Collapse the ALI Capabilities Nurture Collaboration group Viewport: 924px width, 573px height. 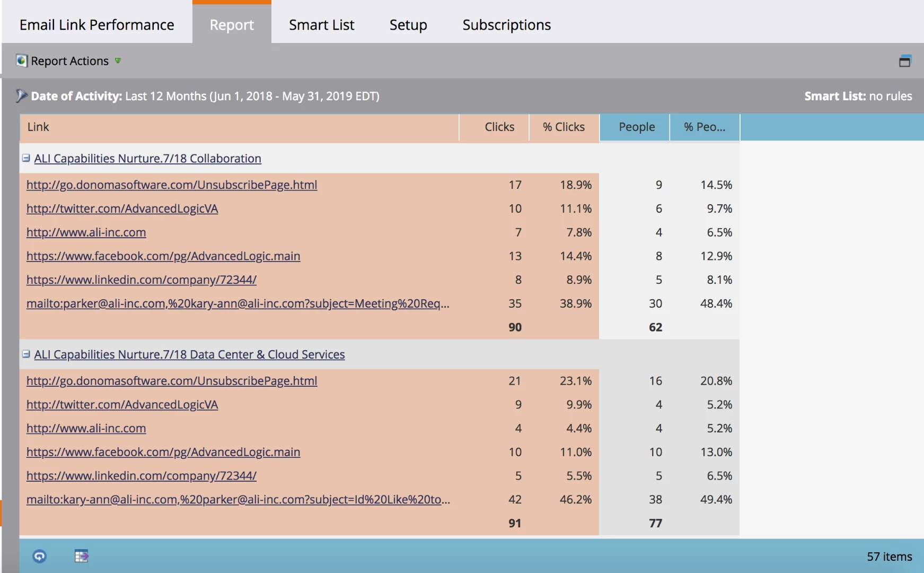(x=26, y=158)
